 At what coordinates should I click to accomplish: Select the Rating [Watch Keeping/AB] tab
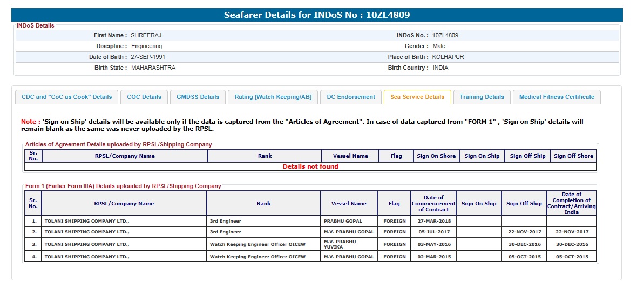[273, 97]
